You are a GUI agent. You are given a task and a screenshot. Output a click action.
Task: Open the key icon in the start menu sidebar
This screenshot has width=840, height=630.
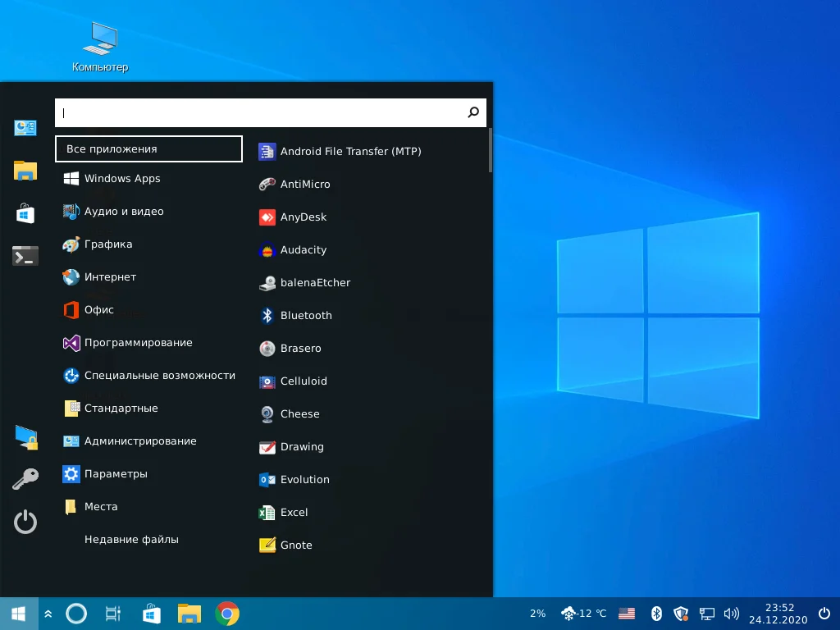(x=25, y=478)
